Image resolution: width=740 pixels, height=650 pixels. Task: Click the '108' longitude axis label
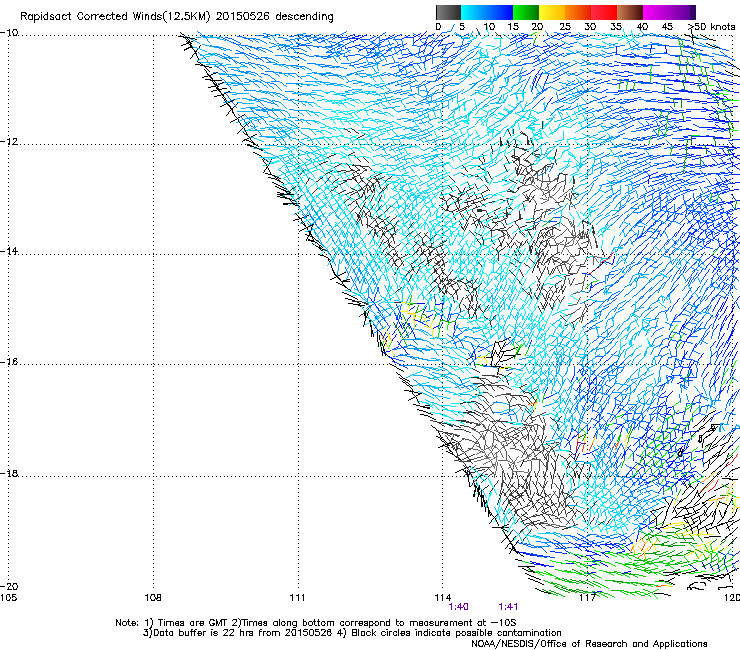point(153,598)
